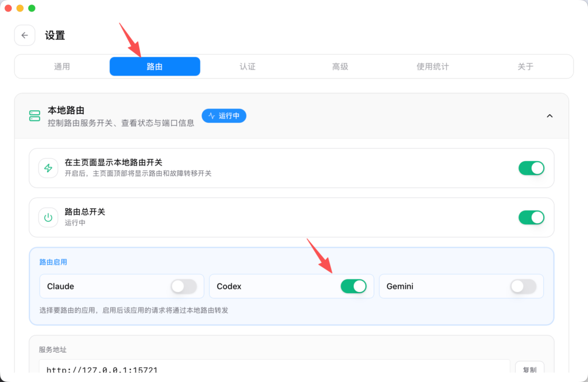Go to the 高级 tab
Viewport: 588px width, 382px height.
click(x=340, y=67)
